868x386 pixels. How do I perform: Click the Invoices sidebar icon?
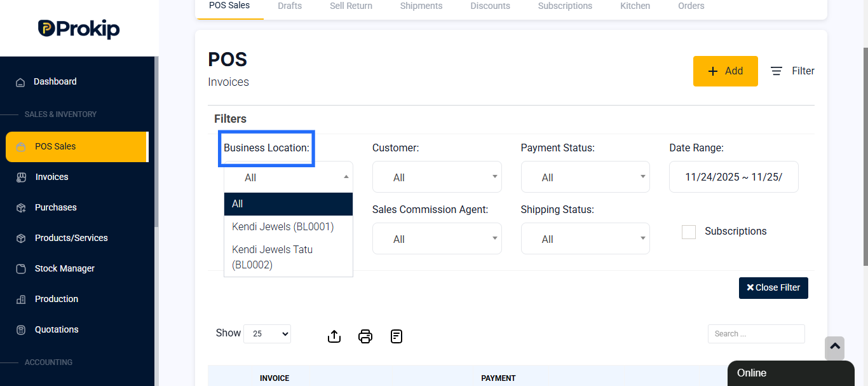(x=21, y=177)
